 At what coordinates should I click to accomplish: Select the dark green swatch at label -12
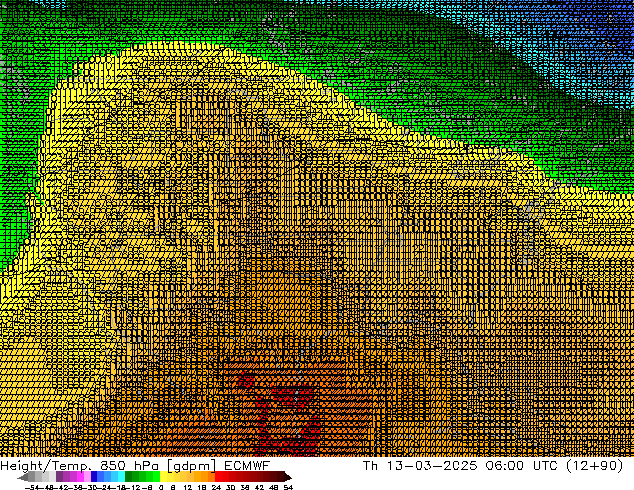pos(129,476)
